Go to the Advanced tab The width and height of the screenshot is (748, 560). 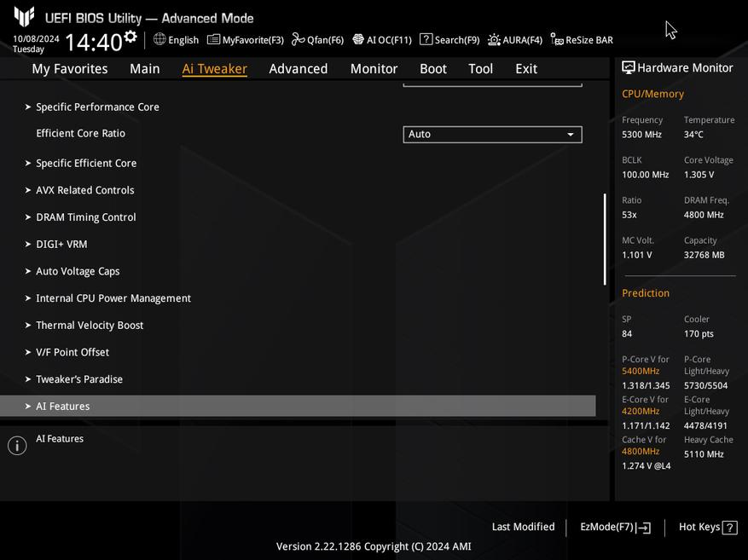click(x=299, y=69)
